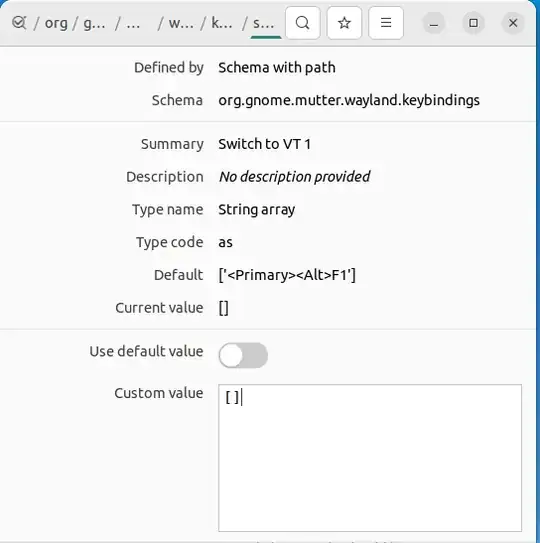This screenshot has height=543, width=540.
Task: Open the bookmarks star button
Action: [x=344, y=23]
